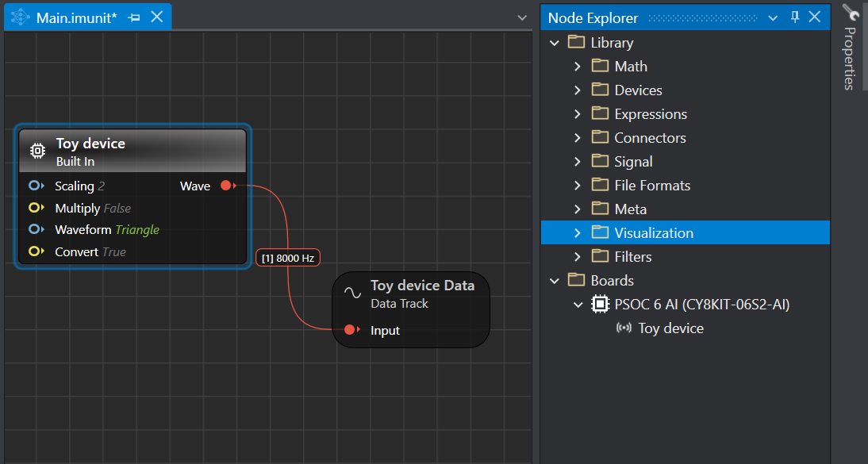Click the PSOC 6 AI chip icon
Viewport: 868px width, 464px height.
tap(600, 304)
